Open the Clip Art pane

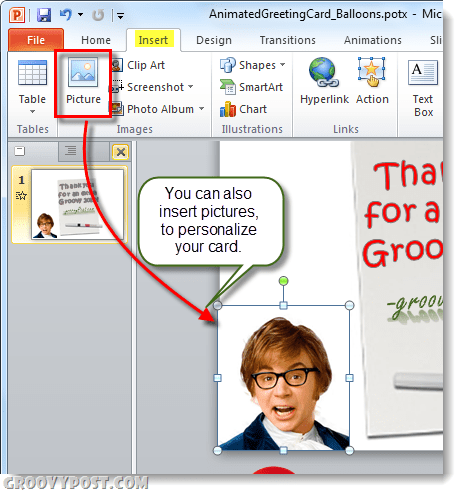(x=139, y=65)
